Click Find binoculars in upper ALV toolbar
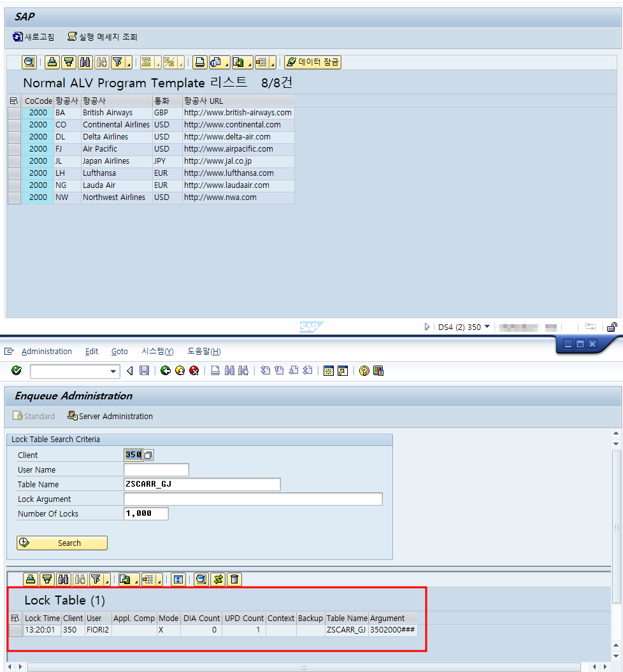The width and height of the screenshot is (623, 672). [x=85, y=62]
